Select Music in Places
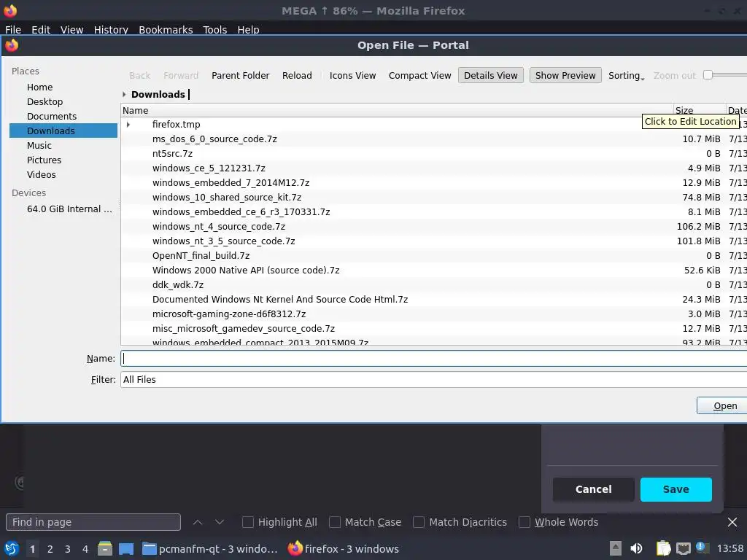The height and width of the screenshot is (560, 747). point(63,145)
